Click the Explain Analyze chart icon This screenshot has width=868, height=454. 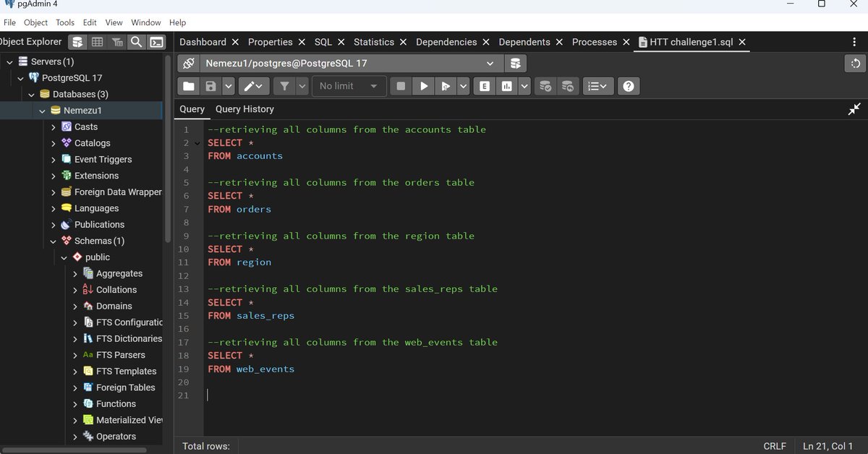click(x=507, y=86)
